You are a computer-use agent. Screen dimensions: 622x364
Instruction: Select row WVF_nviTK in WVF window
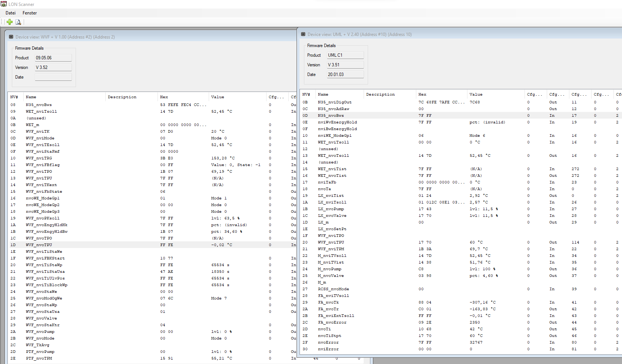(x=153, y=132)
